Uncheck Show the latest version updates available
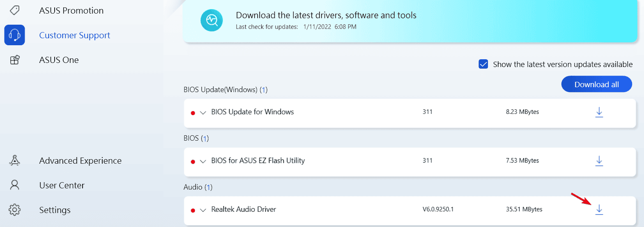The width and height of the screenshot is (644, 227). tap(483, 64)
